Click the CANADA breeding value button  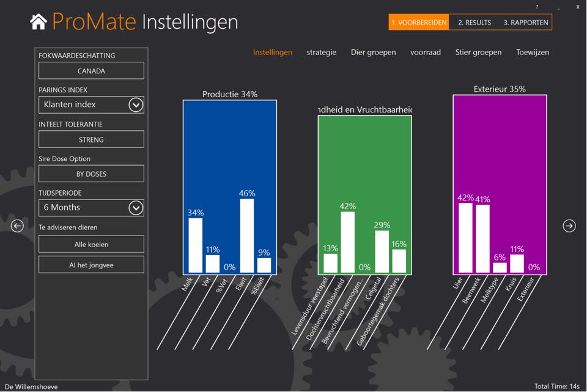click(91, 71)
